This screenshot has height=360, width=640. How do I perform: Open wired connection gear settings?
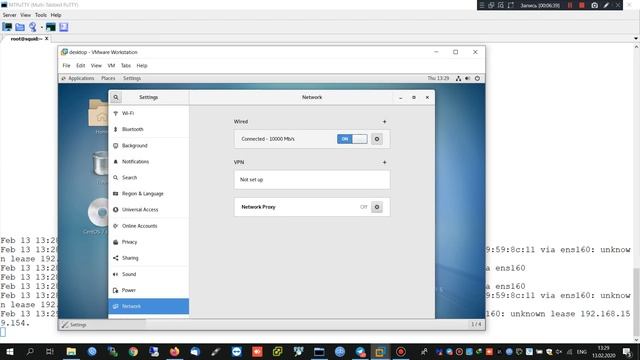pos(377,139)
